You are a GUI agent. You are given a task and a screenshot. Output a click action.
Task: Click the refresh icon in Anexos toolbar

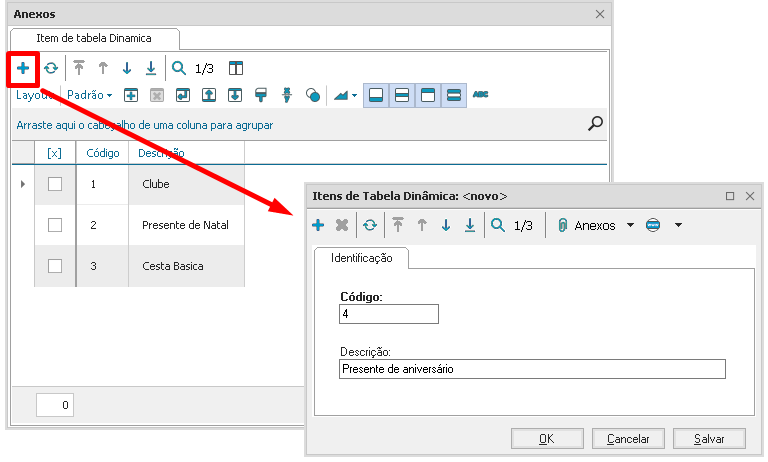[51, 68]
